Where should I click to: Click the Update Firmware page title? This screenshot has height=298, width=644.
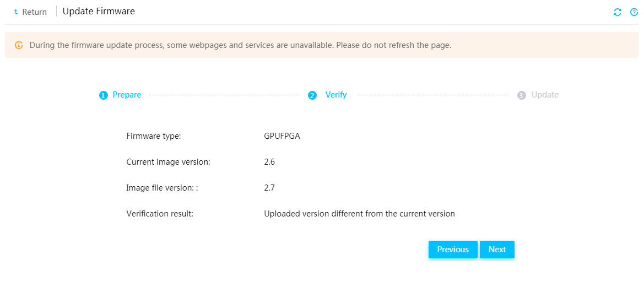pos(99,12)
